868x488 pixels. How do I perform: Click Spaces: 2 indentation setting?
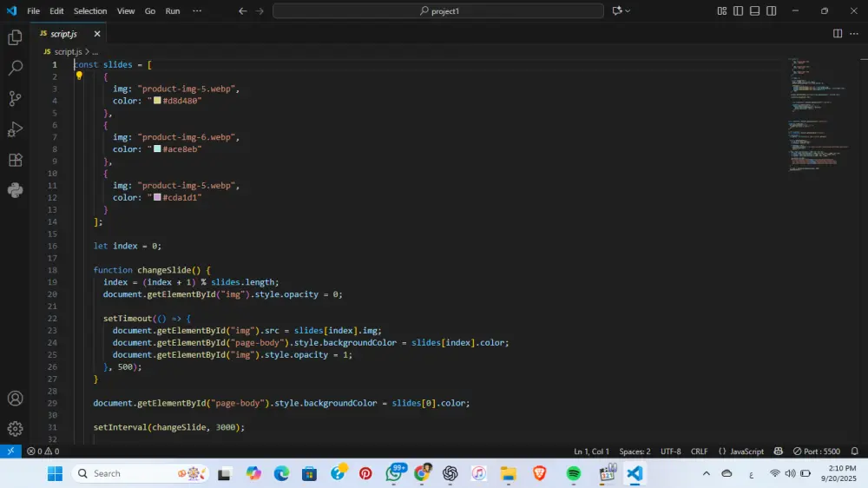[x=635, y=452]
